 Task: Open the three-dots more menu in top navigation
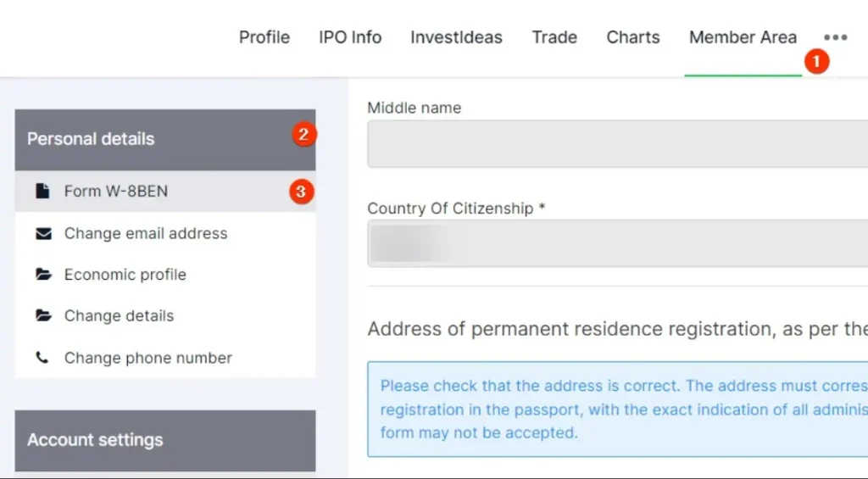[835, 37]
